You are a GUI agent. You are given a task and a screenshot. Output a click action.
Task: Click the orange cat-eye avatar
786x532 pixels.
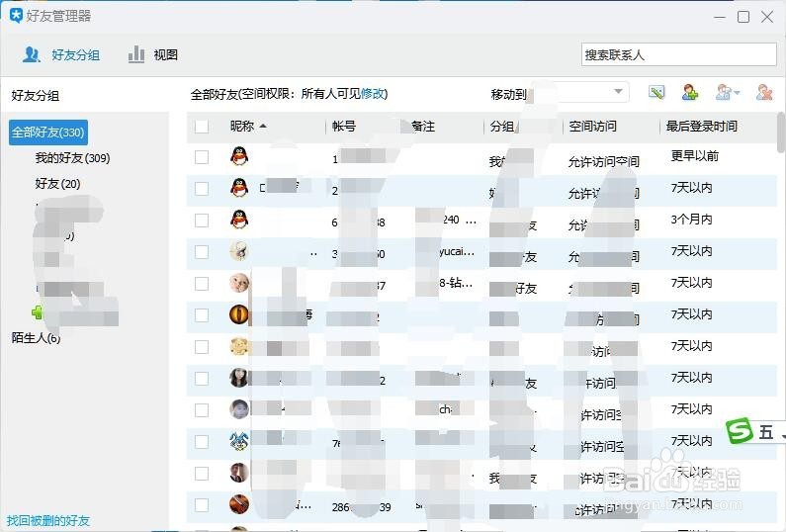tap(239, 314)
